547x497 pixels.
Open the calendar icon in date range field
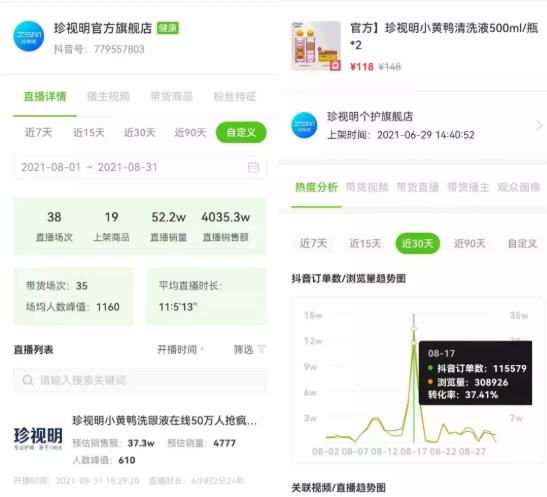pos(253,167)
